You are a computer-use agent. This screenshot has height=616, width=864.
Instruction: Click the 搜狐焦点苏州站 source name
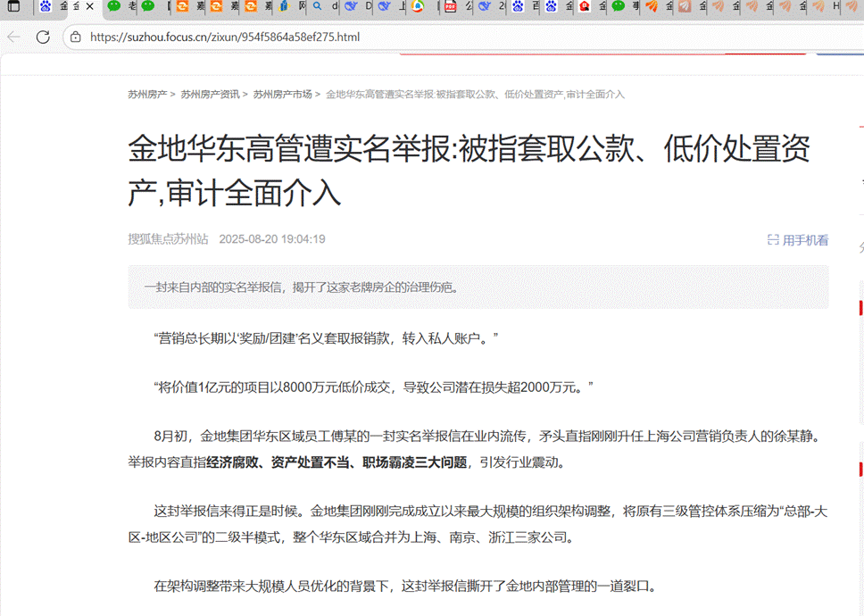[x=168, y=239]
